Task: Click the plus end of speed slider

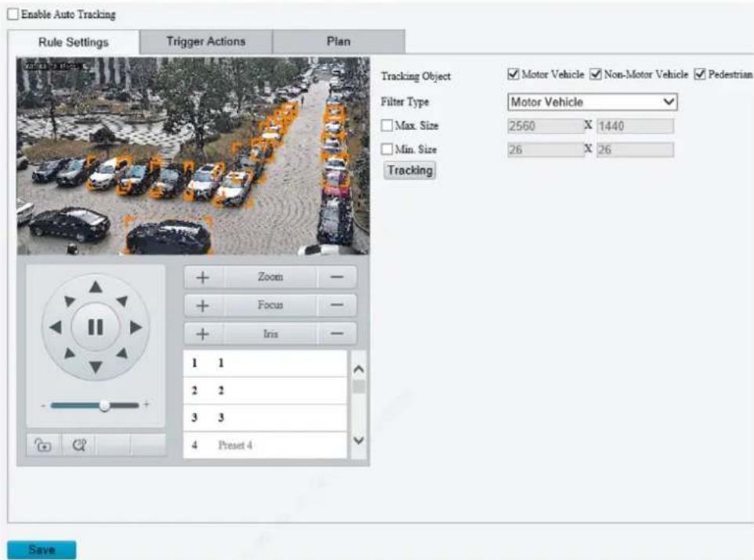Action: coord(147,405)
